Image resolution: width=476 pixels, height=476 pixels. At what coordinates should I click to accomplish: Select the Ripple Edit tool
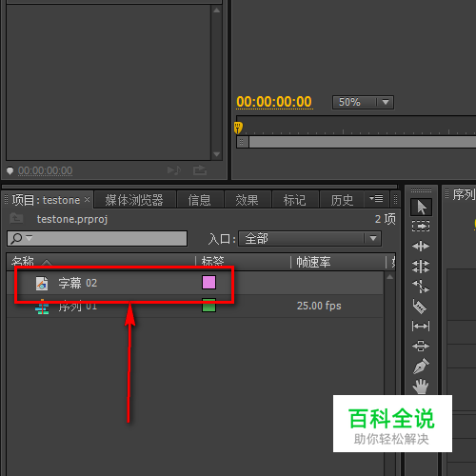pyautogui.click(x=421, y=247)
